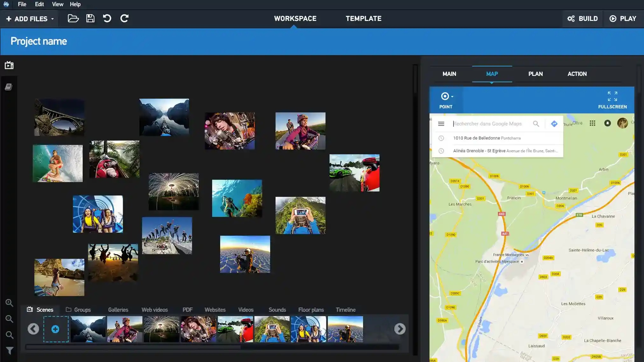Click the app logo icon
This screenshot has height=362, width=644.
click(6, 4)
